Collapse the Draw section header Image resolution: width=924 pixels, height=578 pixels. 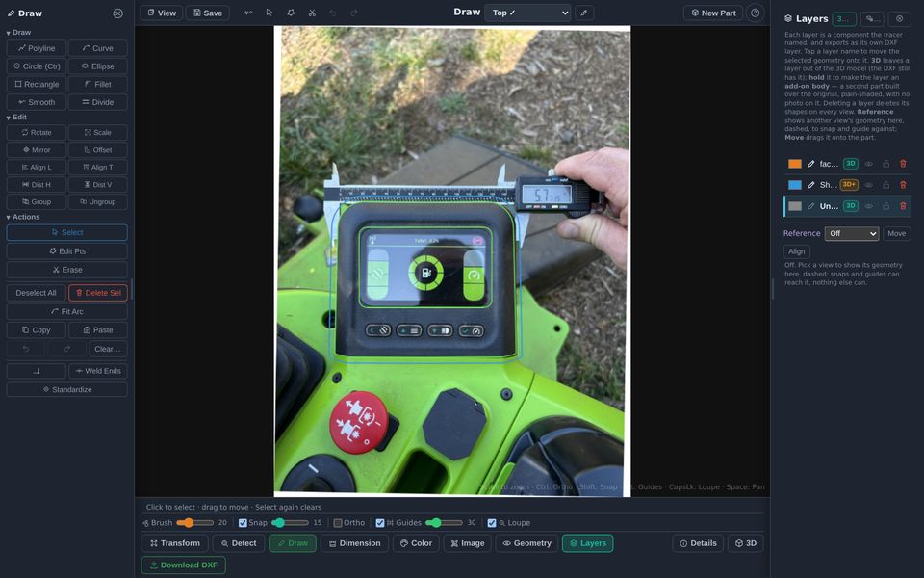coord(19,33)
